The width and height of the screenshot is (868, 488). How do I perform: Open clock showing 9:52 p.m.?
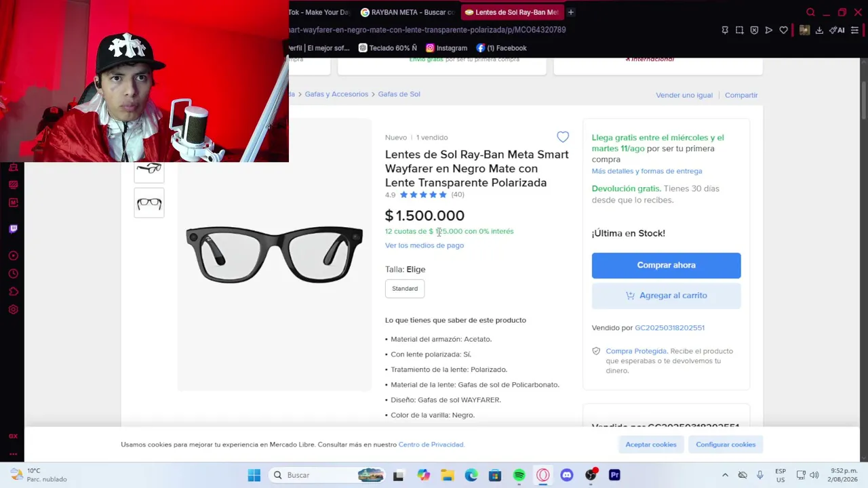(x=844, y=475)
